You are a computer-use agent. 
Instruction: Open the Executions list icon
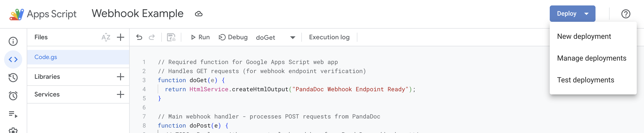coord(13,114)
